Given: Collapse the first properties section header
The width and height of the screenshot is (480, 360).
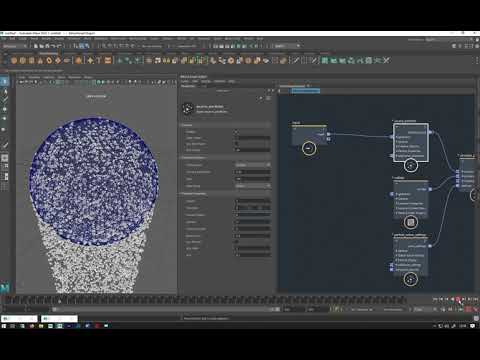Looking at the screenshot, I should pyautogui.click(x=225, y=125).
